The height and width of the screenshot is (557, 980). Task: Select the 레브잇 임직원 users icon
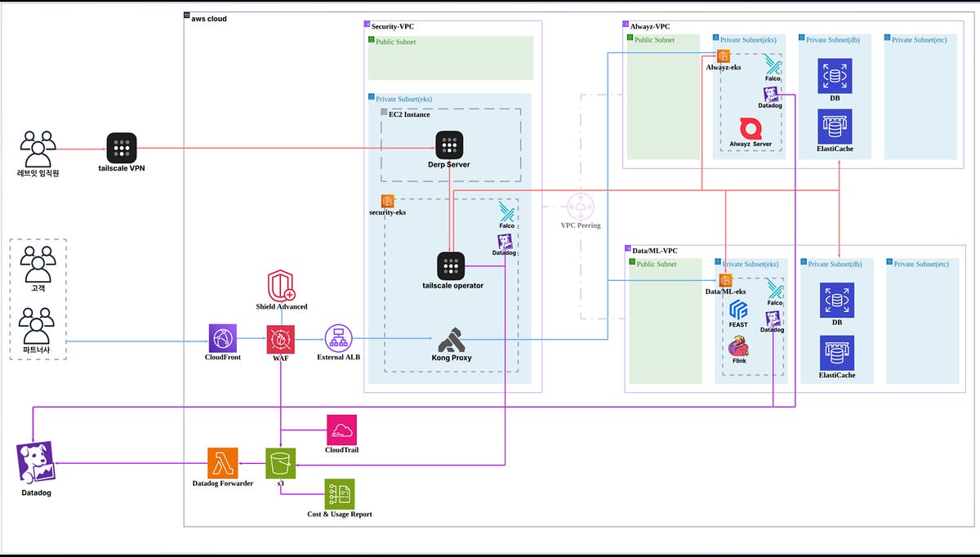click(x=38, y=148)
